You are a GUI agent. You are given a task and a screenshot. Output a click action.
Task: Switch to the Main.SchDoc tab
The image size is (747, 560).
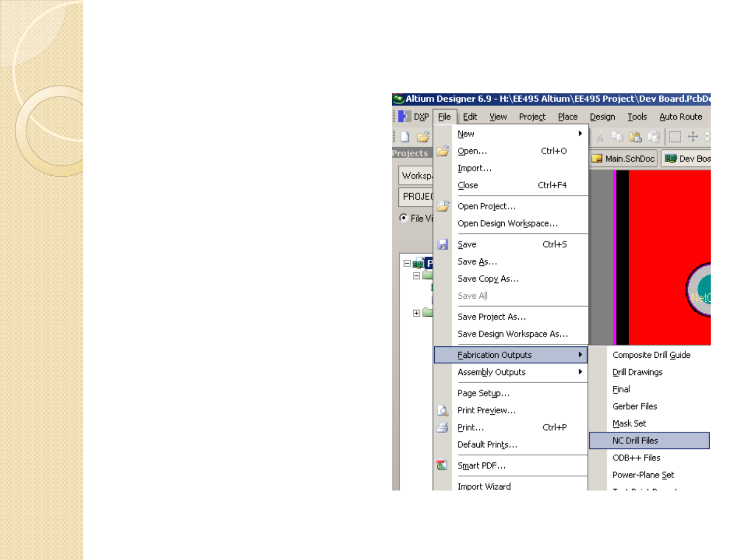coord(624,159)
